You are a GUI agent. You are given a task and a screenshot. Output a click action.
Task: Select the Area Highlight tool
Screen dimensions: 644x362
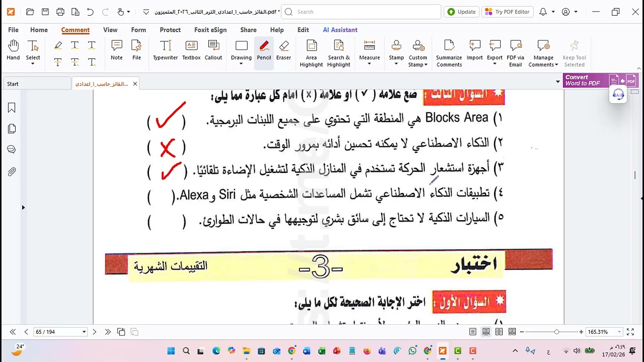pos(311,53)
